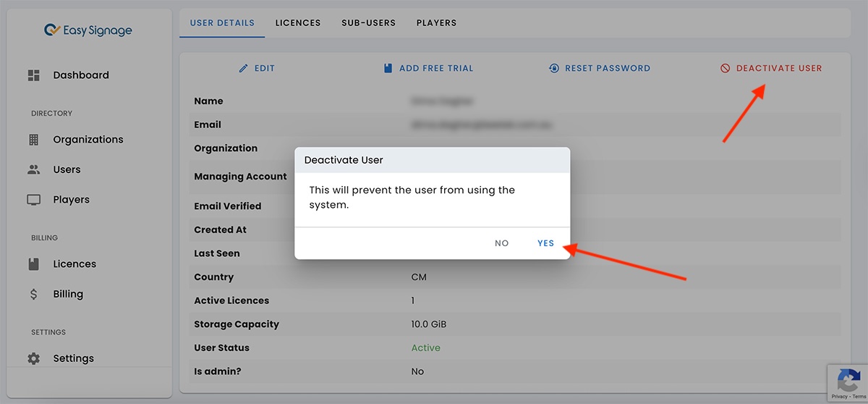The height and width of the screenshot is (404, 868).
Task: Click the Settings gear icon
Action: [33, 358]
